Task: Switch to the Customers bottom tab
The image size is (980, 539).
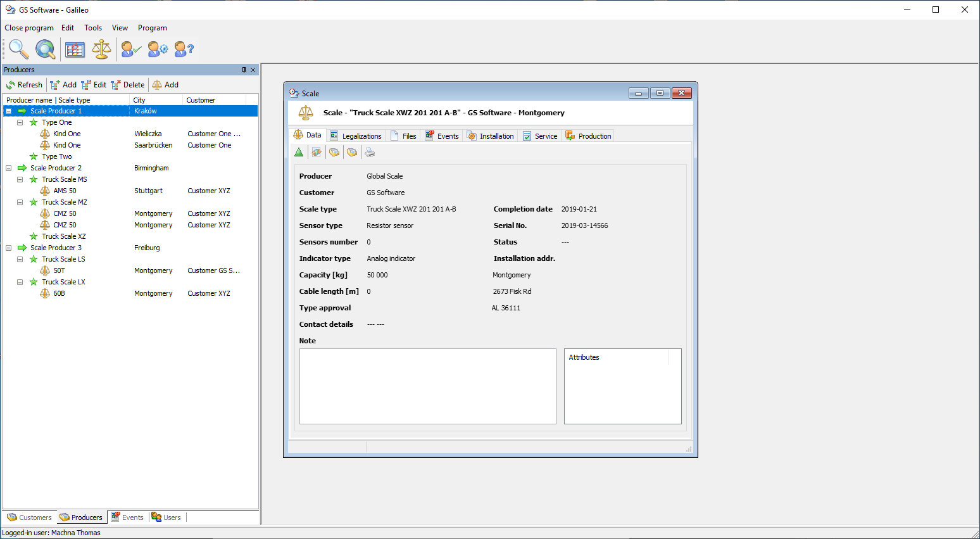Action: click(30, 517)
